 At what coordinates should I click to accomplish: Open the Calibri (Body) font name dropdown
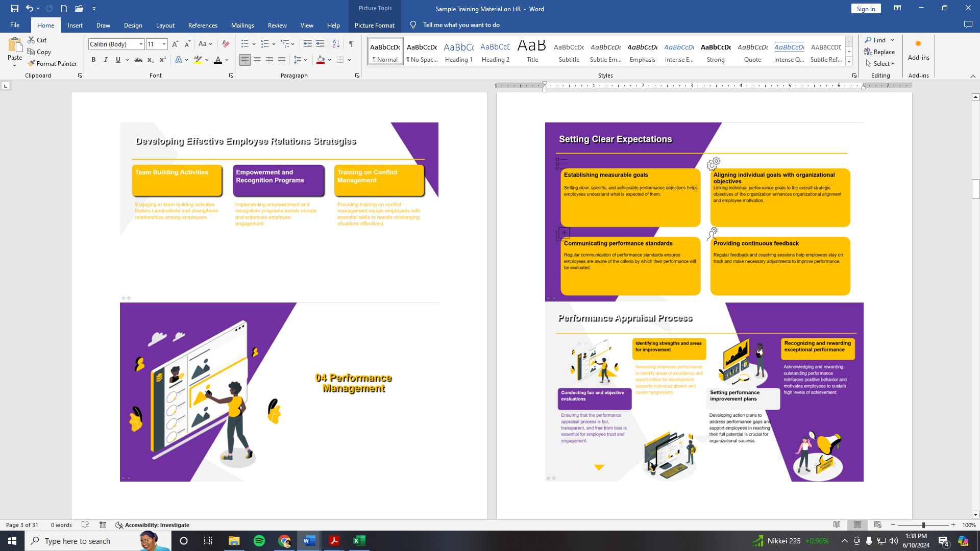point(141,44)
